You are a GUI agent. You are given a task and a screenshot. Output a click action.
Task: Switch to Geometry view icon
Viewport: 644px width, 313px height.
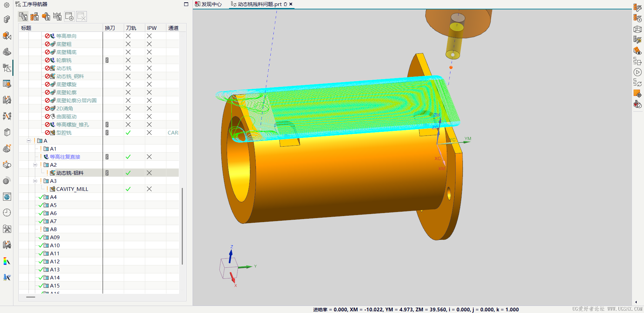coord(46,16)
